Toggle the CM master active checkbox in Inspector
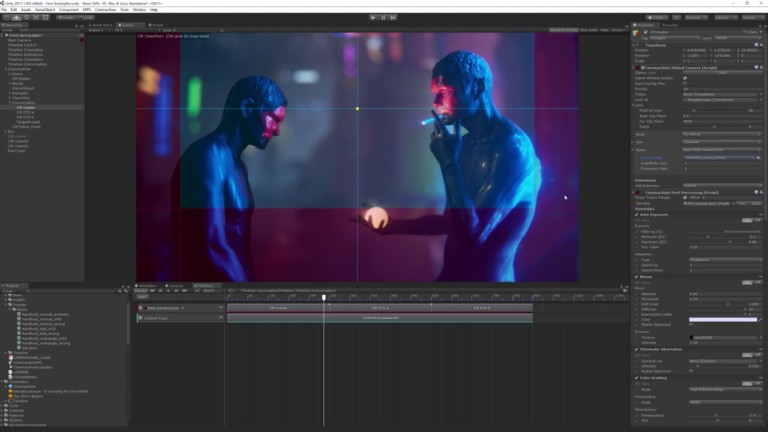This screenshot has height=432, width=768. pyautogui.click(x=646, y=32)
